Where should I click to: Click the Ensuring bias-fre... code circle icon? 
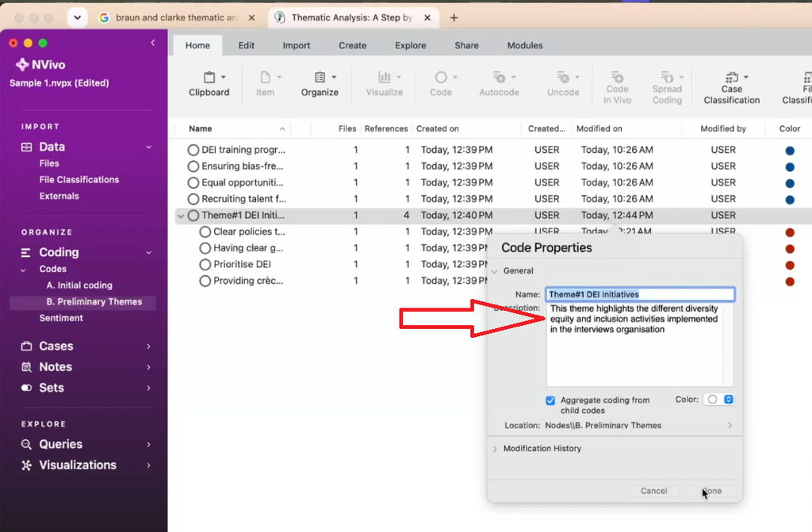[x=193, y=166]
